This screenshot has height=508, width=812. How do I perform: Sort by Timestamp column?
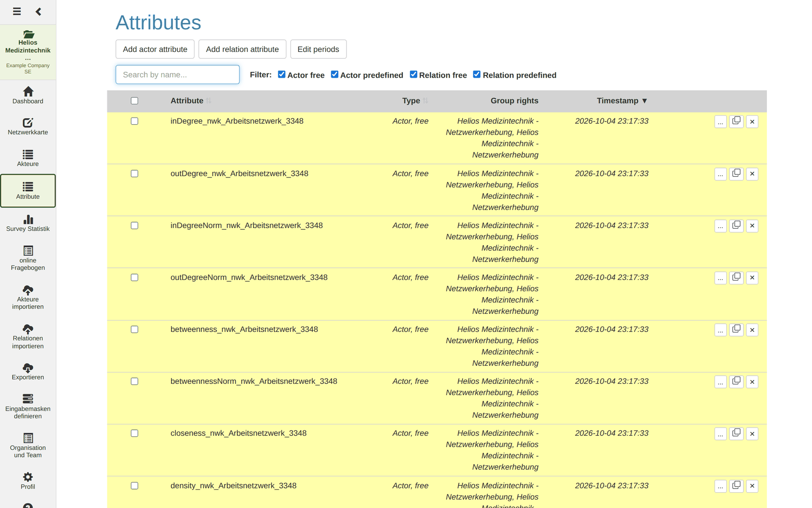[x=622, y=101]
